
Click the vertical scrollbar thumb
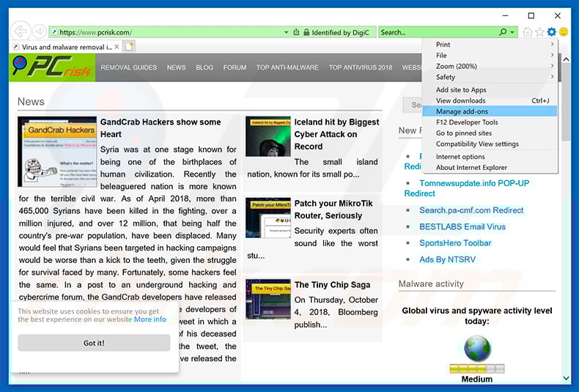click(x=566, y=103)
